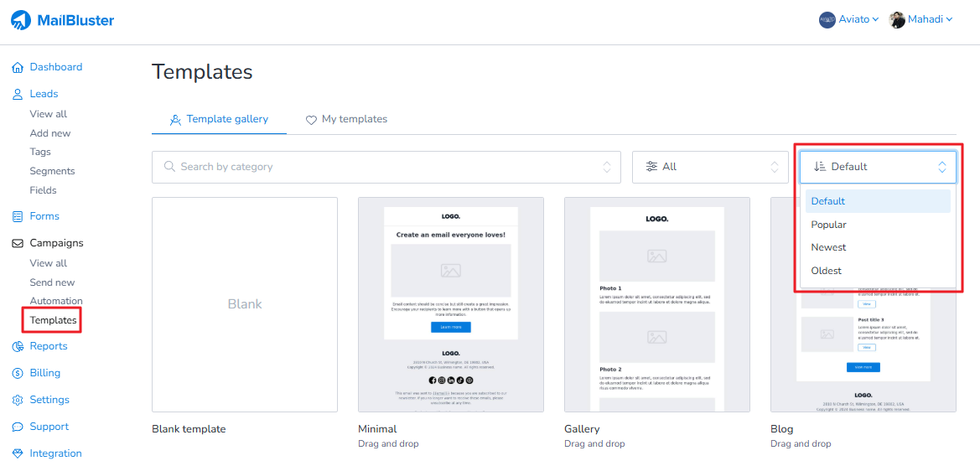Screen dimensions: 980x466
Task: Click the Templates link under Campaigns
Action: 53,320
